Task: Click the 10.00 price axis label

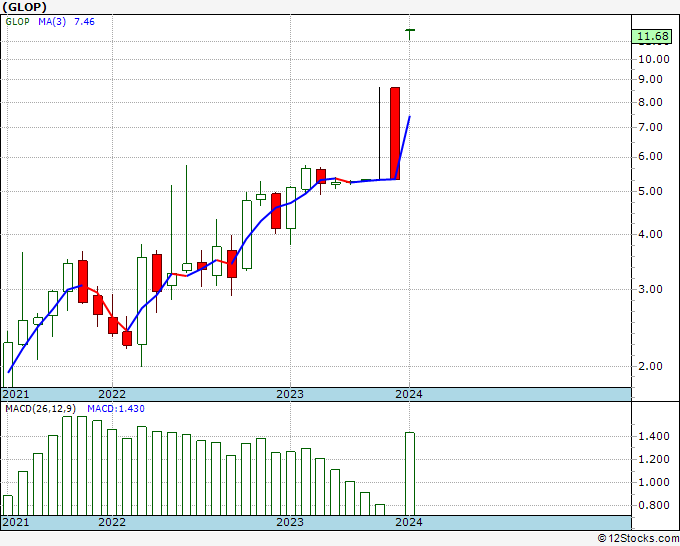Action: pyautogui.click(x=654, y=59)
